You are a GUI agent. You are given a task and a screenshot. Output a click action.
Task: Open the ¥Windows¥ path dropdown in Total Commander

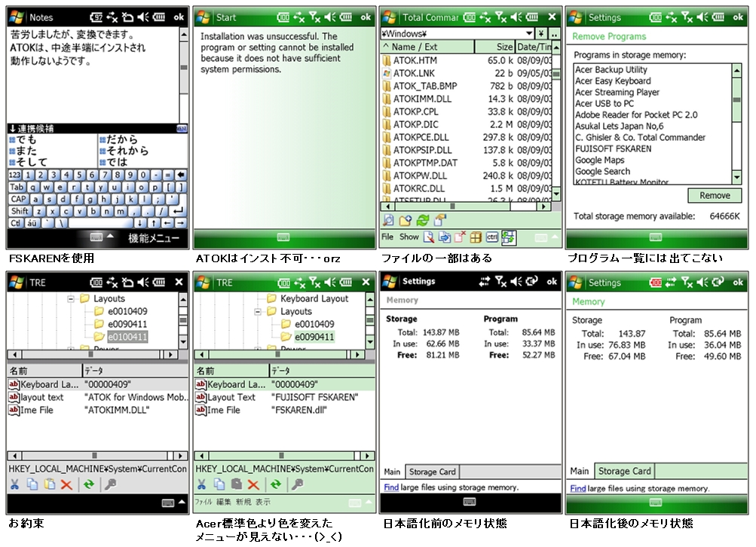point(529,33)
